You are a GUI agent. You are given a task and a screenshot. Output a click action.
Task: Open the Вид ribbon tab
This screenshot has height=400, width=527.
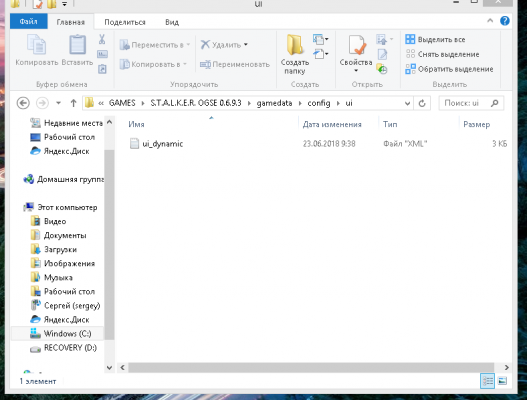(x=172, y=22)
